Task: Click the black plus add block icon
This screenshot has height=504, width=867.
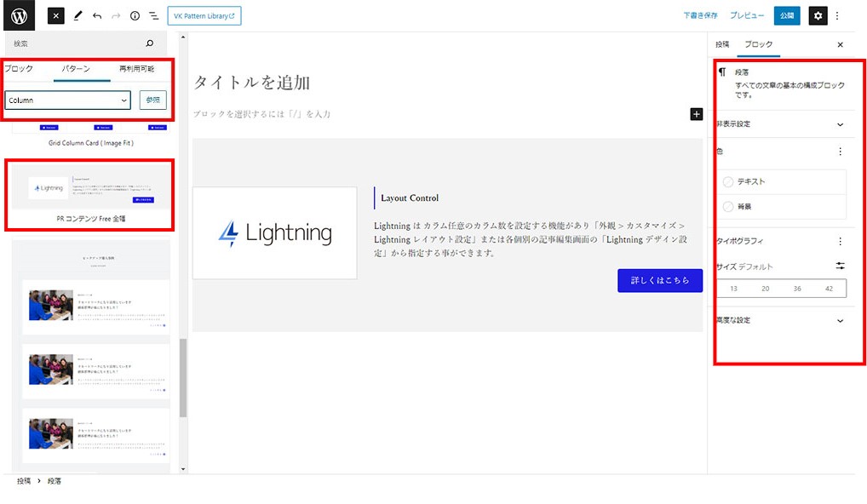Action: click(x=696, y=114)
